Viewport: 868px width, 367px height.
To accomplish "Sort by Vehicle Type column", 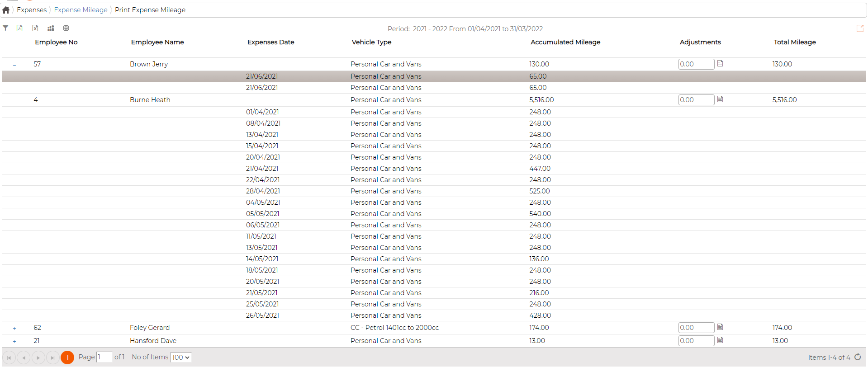I will tap(372, 42).
